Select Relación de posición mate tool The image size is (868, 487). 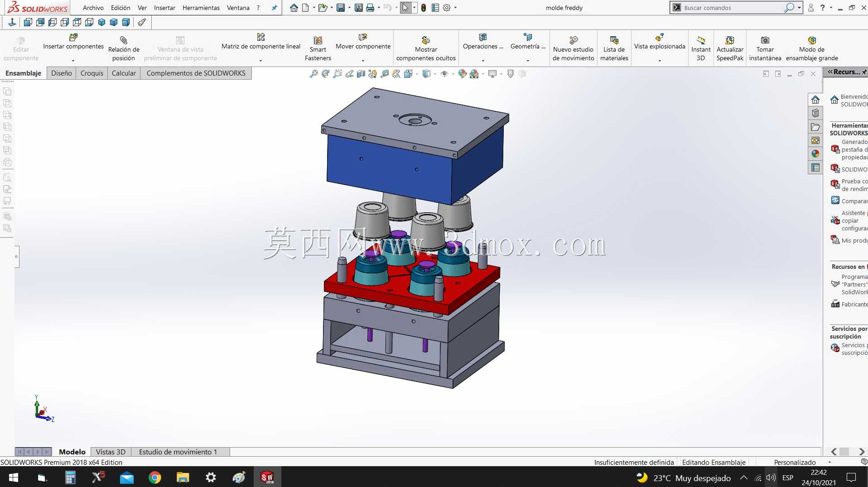pyautogui.click(x=124, y=48)
